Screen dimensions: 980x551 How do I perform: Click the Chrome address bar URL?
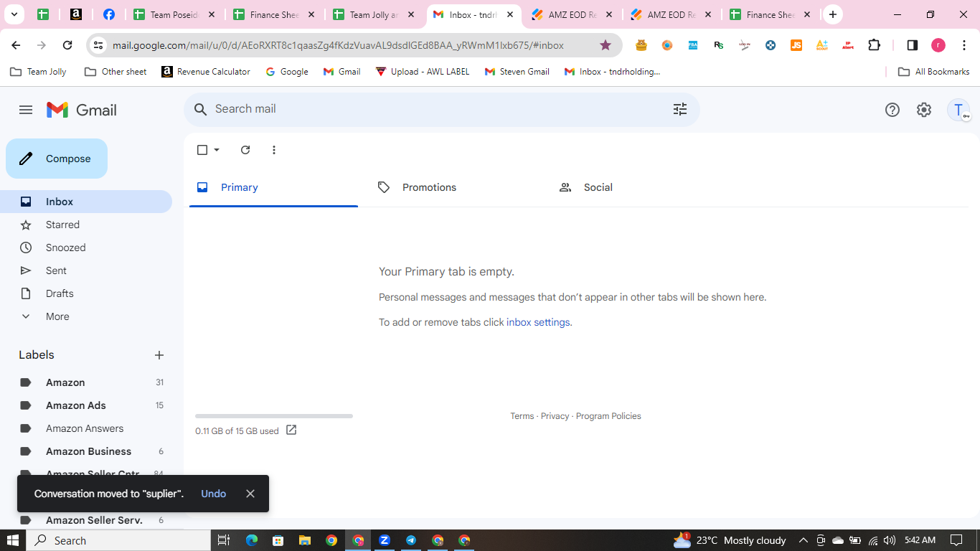[338, 45]
